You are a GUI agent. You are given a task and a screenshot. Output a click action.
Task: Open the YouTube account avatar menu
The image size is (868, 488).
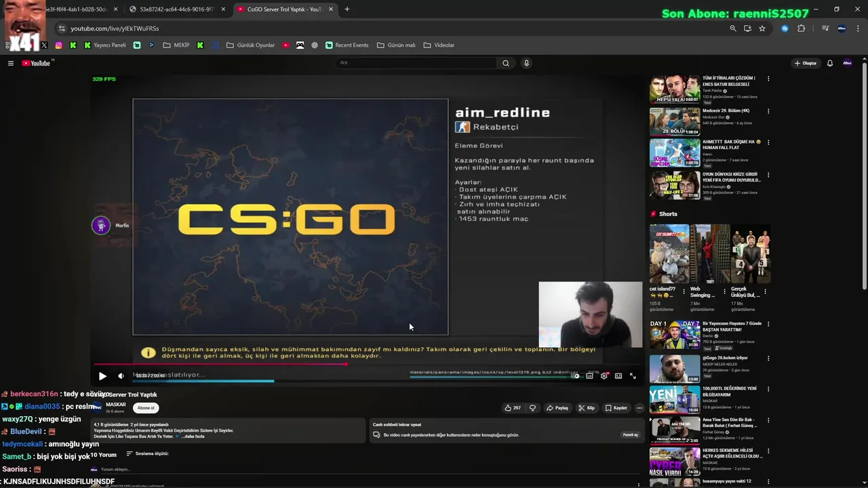pos(847,63)
